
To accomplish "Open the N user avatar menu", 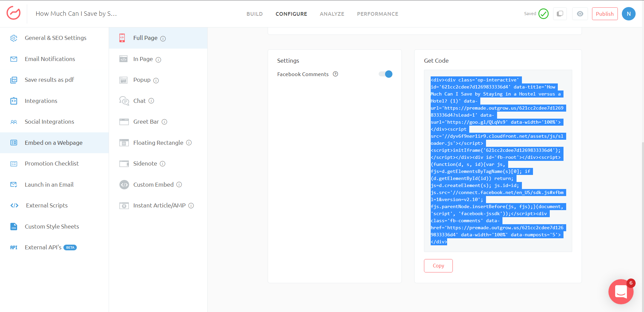I will pos(629,14).
